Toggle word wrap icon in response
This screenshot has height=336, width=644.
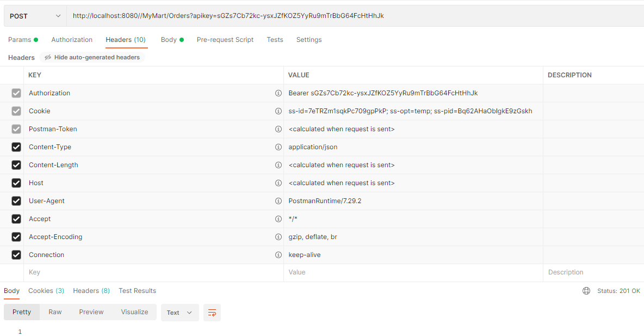[212, 313]
